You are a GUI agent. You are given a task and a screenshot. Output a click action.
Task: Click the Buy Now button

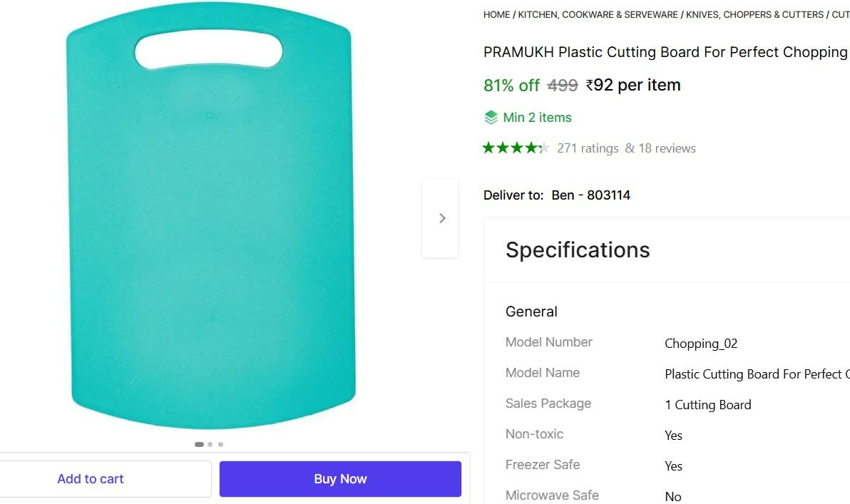(x=340, y=478)
